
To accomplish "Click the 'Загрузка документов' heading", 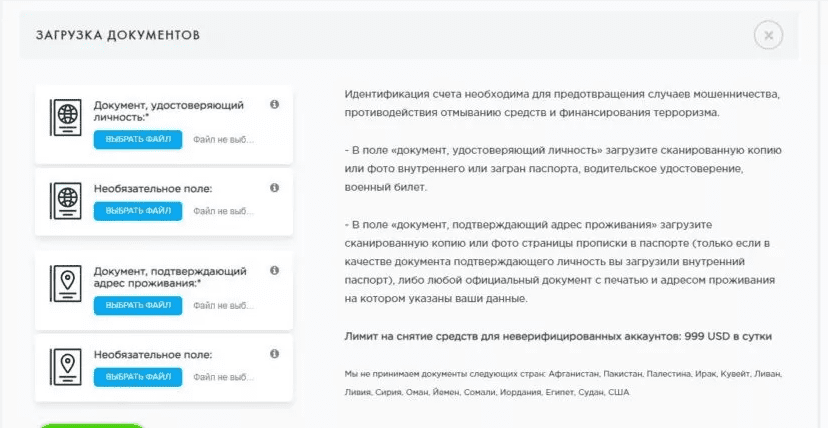I will (118, 35).
